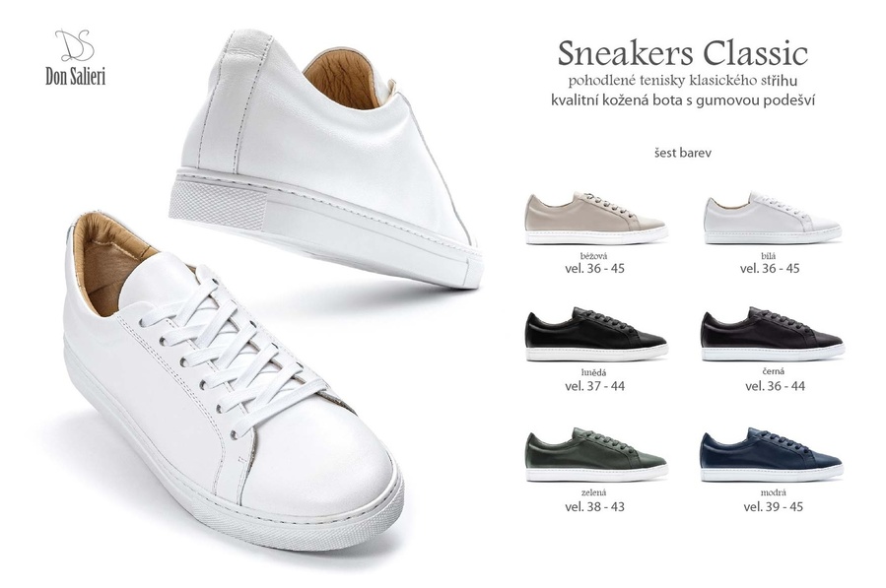Click the béžová size range vel. 36 - 45

(x=594, y=268)
